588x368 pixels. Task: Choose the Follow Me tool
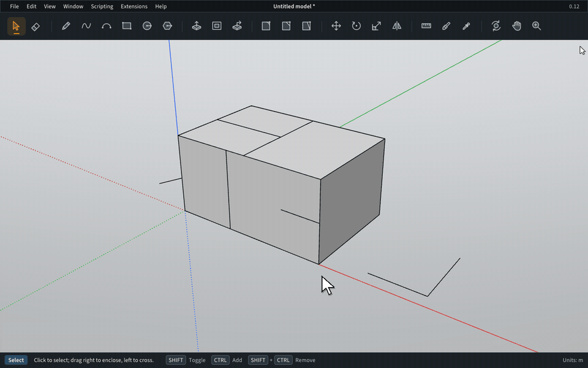pos(237,26)
